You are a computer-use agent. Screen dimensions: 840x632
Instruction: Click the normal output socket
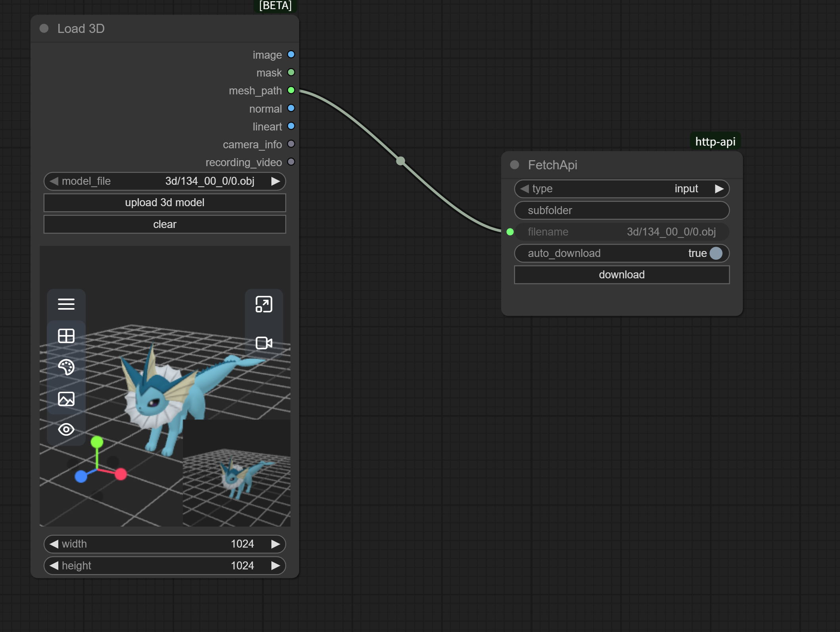(291, 108)
